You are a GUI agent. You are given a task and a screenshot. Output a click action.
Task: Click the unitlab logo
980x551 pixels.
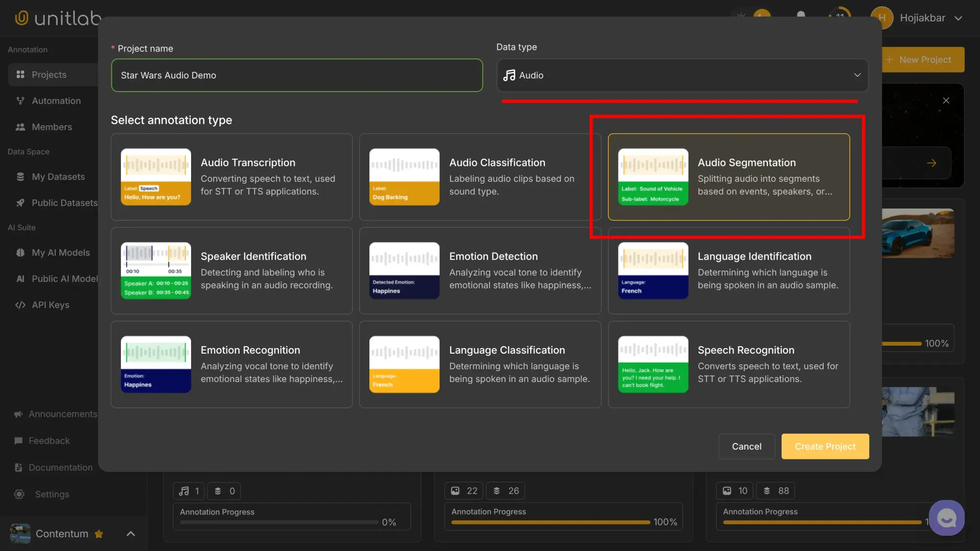[x=54, y=18]
